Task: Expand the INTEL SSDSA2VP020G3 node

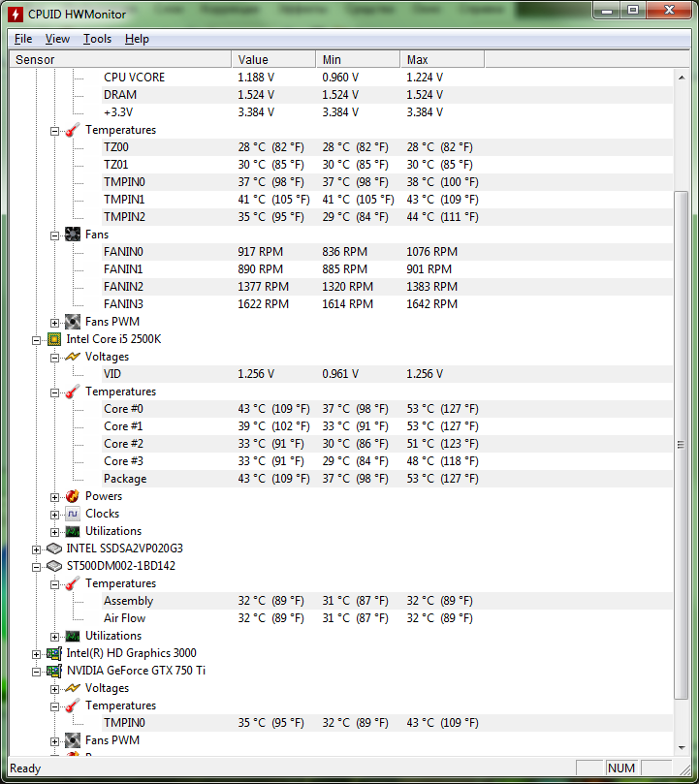Action: (36, 550)
